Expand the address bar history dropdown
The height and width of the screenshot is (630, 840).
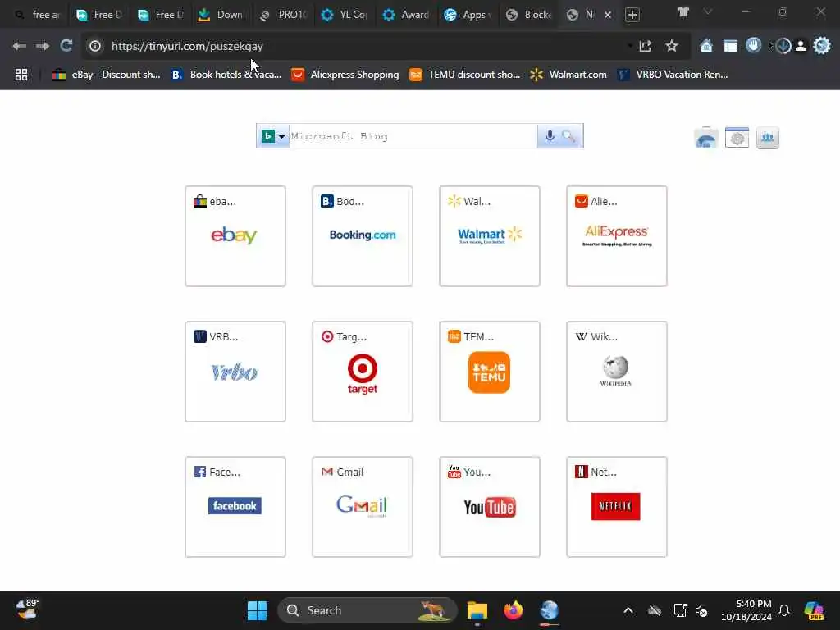[629, 46]
